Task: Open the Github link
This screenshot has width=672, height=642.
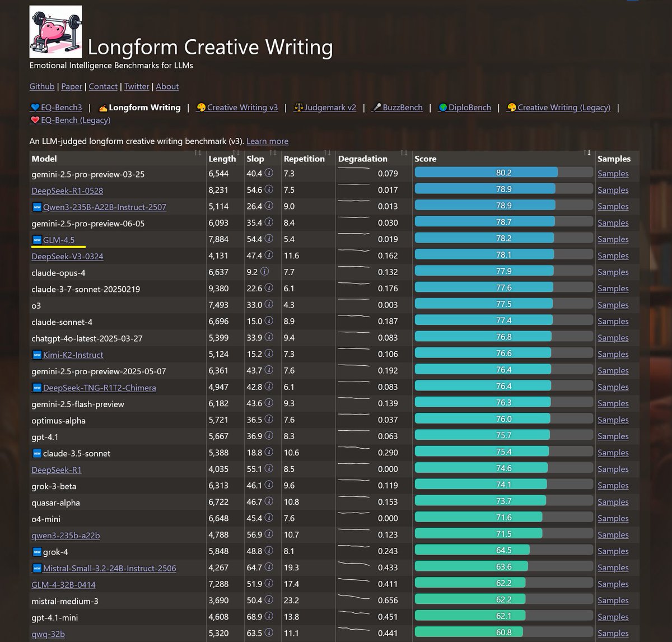Action: 42,86
